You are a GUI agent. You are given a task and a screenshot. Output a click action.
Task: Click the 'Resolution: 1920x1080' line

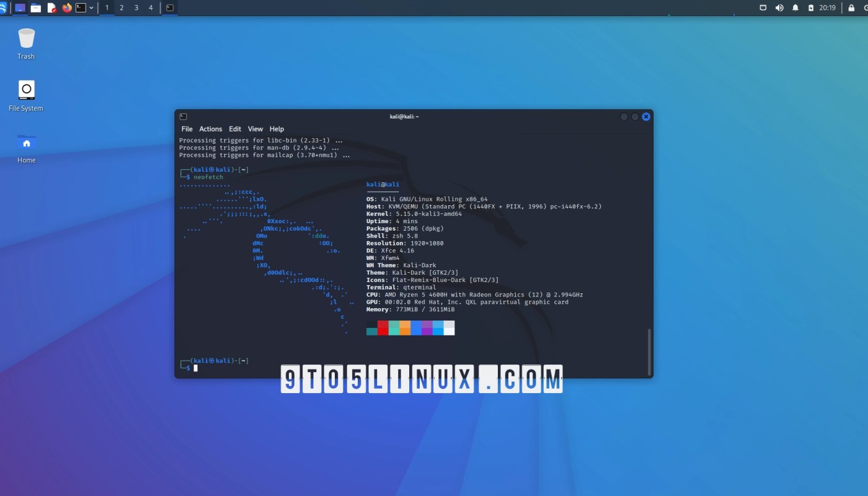(405, 244)
